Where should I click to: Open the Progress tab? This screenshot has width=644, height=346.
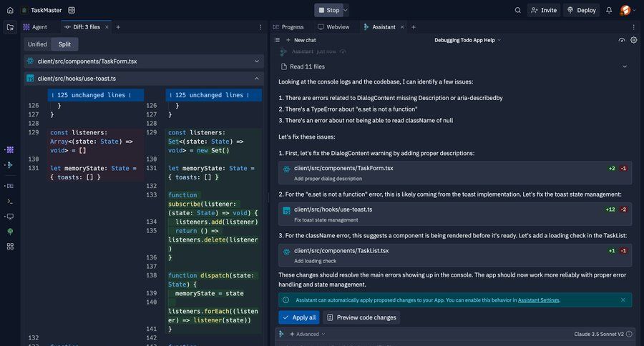pyautogui.click(x=288, y=27)
